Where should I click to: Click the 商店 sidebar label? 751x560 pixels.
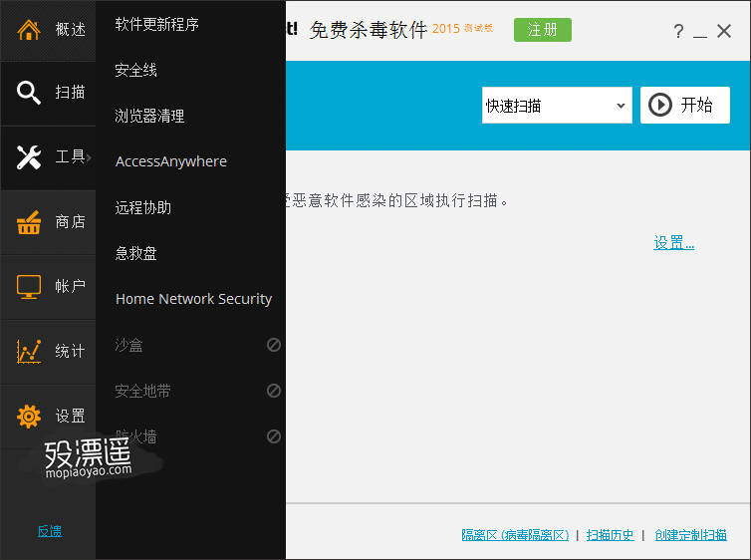coord(71,222)
